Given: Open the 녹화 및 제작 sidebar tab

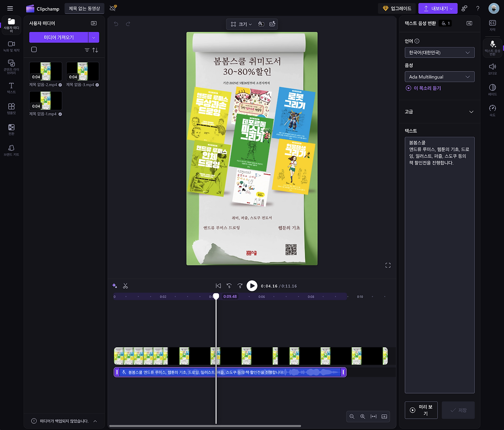Looking at the screenshot, I should tap(11, 46).
